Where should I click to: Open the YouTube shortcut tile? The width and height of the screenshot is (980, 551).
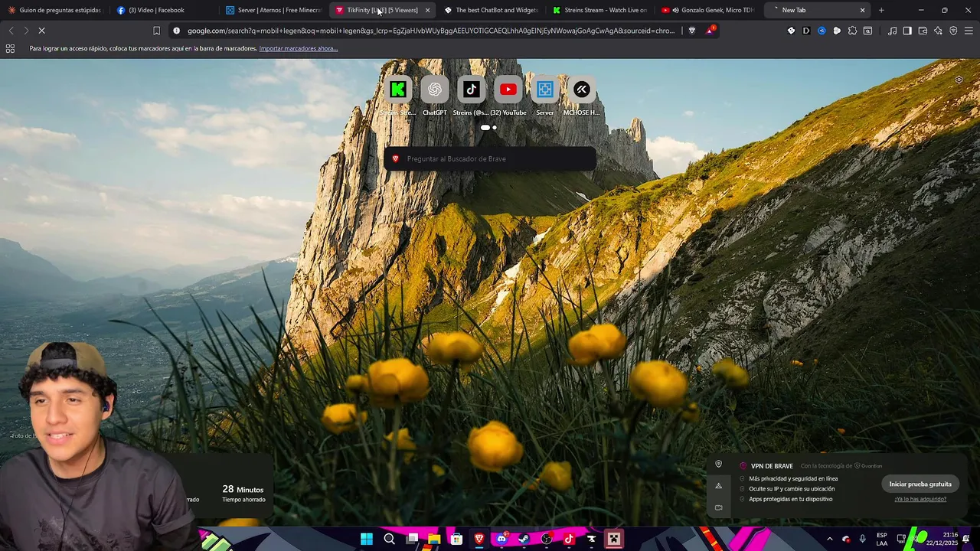508,90
